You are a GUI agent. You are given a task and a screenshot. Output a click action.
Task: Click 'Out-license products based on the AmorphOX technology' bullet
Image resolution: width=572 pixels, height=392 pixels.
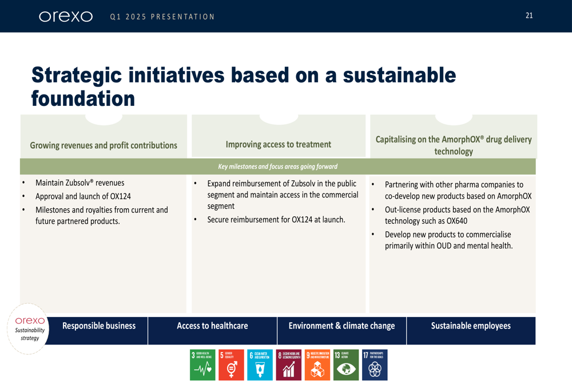pos(458,215)
